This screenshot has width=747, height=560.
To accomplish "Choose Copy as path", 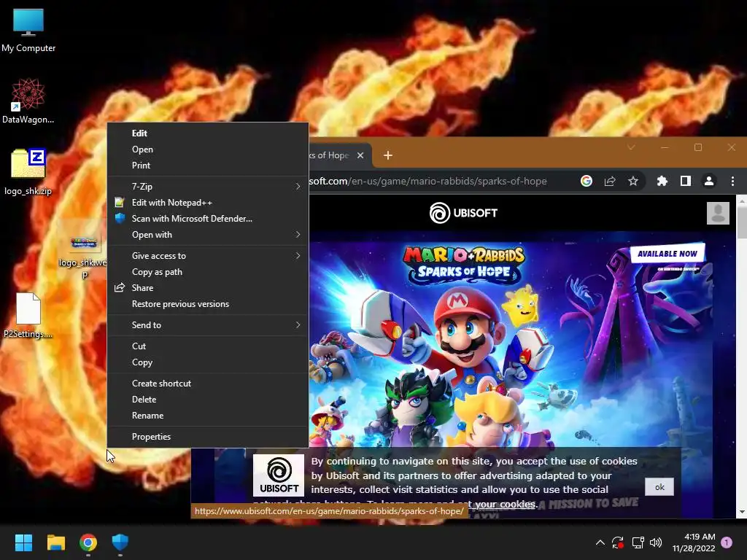I will coord(208,272).
